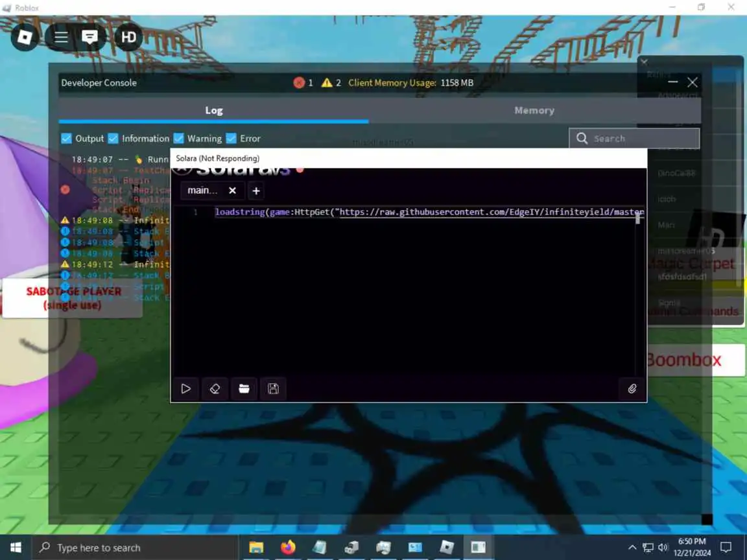Select the 18:49:07 Running log entry

coord(120,159)
